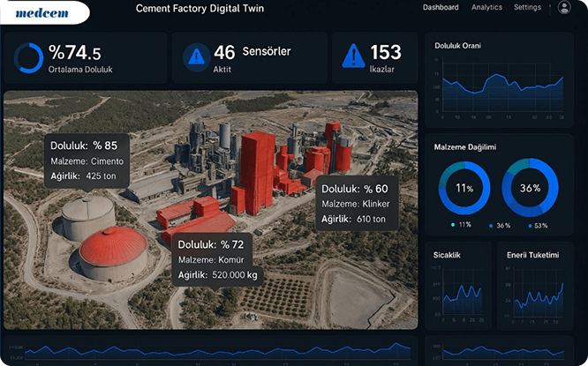The image size is (588, 366).
Task: Click the Cimento 425 ton tooltip
Action: click(87, 161)
